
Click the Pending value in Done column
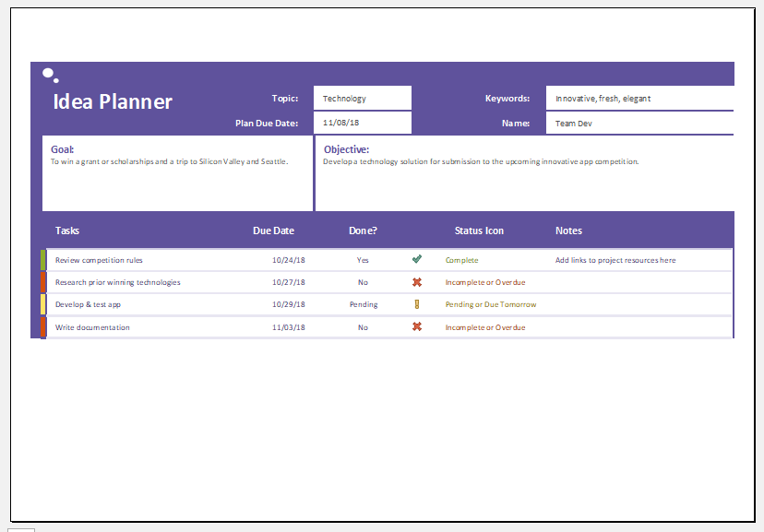364,304
